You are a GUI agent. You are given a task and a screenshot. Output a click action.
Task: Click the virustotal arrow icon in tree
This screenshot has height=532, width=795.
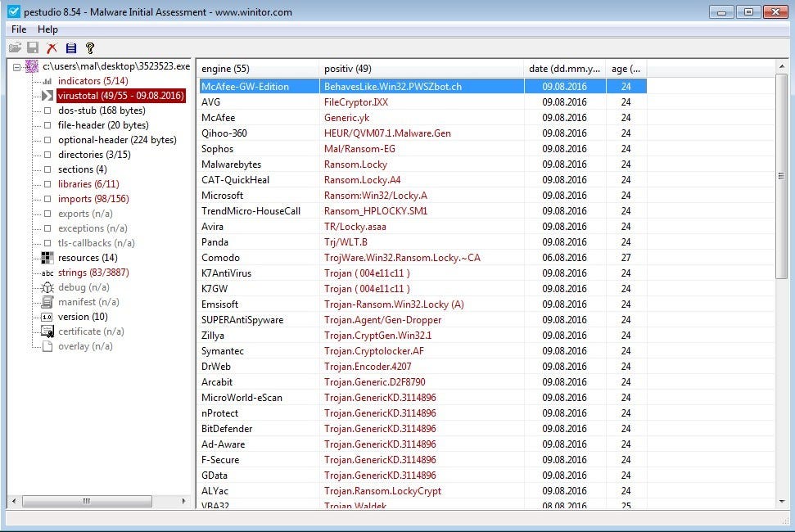pyautogui.click(x=47, y=96)
